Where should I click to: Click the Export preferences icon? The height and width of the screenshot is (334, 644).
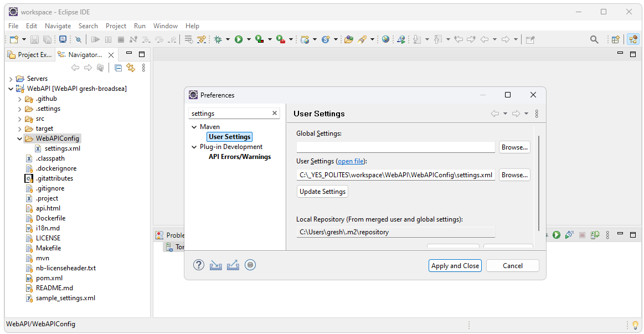[233, 265]
